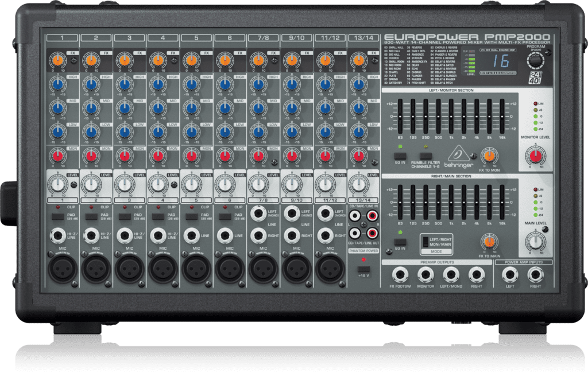The height and width of the screenshot is (372, 588).
Task: Click the orange FX TO MON knob
Action: pyautogui.click(x=489, y=155)
